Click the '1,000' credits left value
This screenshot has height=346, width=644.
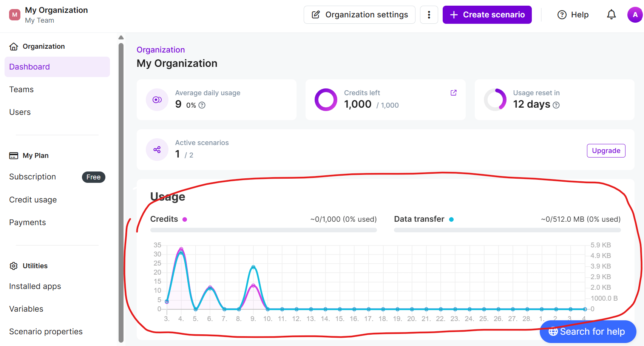[358, 104]
